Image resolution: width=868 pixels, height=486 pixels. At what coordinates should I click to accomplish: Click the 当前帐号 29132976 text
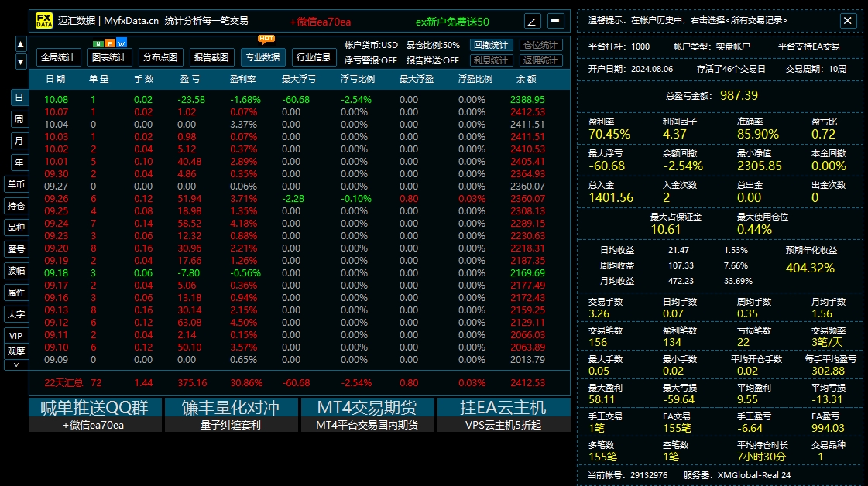627,475
